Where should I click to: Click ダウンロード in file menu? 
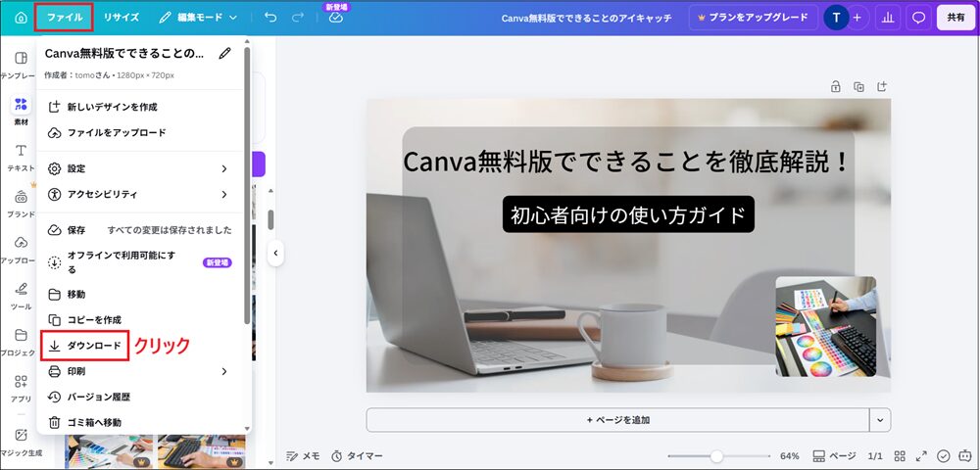[x=85, y=346]
